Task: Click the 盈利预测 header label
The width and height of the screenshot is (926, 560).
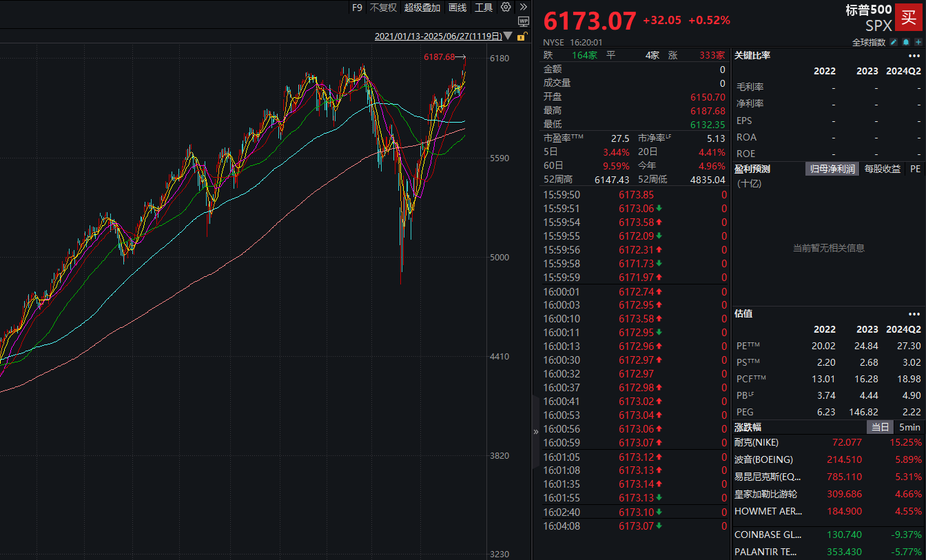Action: 752,169
